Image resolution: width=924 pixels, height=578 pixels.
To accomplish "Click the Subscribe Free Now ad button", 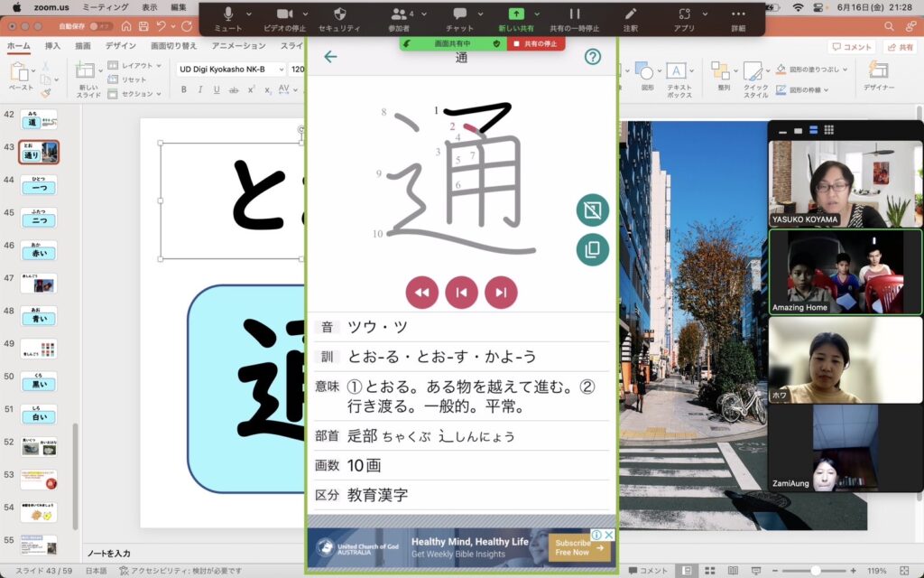I will 578,548.
